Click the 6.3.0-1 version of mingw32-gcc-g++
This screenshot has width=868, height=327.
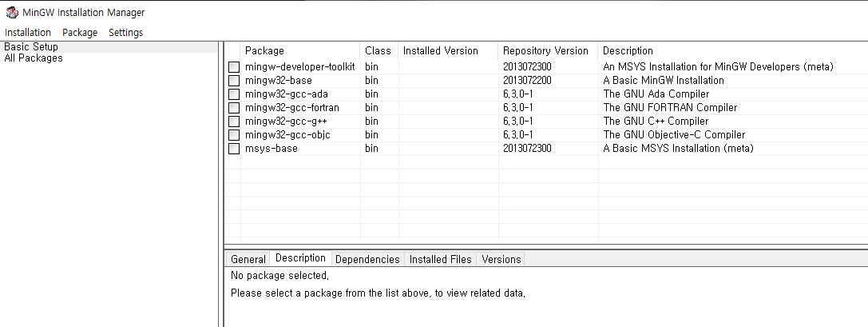[518, 122]
